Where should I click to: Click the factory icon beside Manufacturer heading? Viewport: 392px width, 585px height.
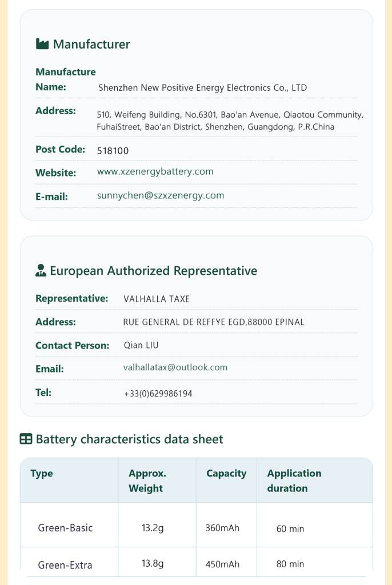(x=42, y=44)
